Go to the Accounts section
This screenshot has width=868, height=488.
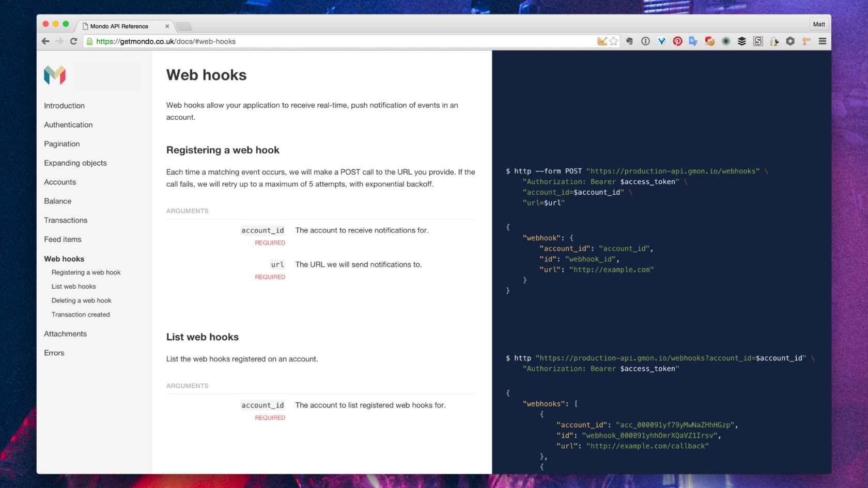click(x=60, y=182)
